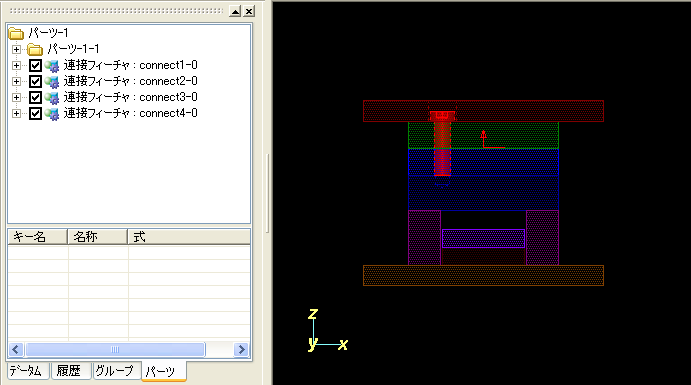The height and width of the screenshot is (385, 691).
Task: Click the panel pin-up arrow icon
Action: (x=235, y=11)
